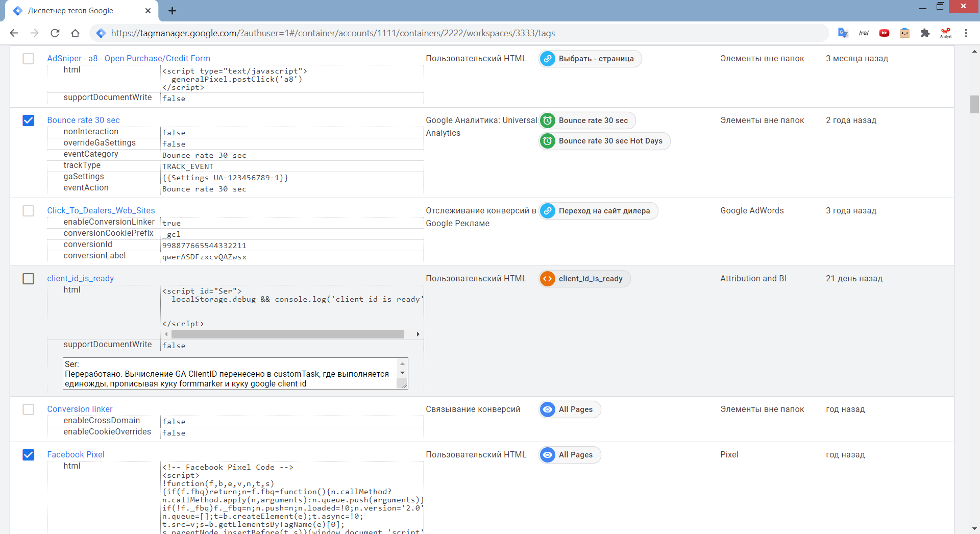Uncheck the Bounce rate 30 sec checkbox
The height and width of the screenshot is (534, 980).
[x=29, y=120]
